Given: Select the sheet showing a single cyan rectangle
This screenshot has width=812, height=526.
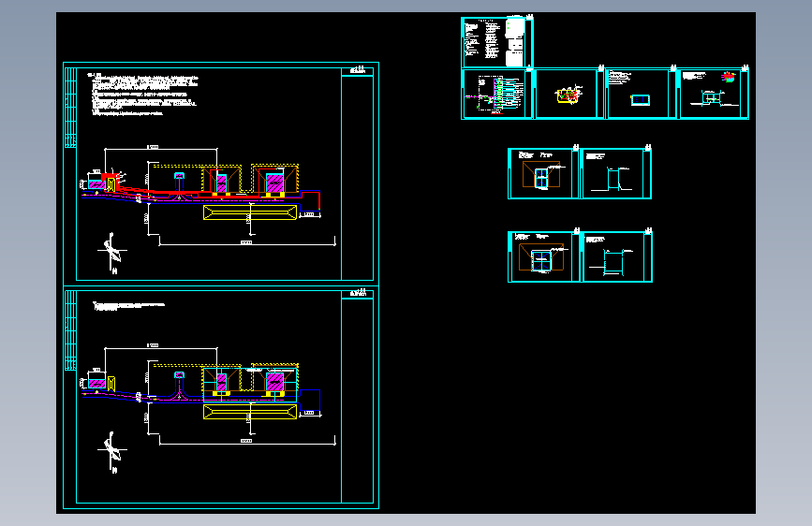Looking at the screenshot, I should (642, 94).
